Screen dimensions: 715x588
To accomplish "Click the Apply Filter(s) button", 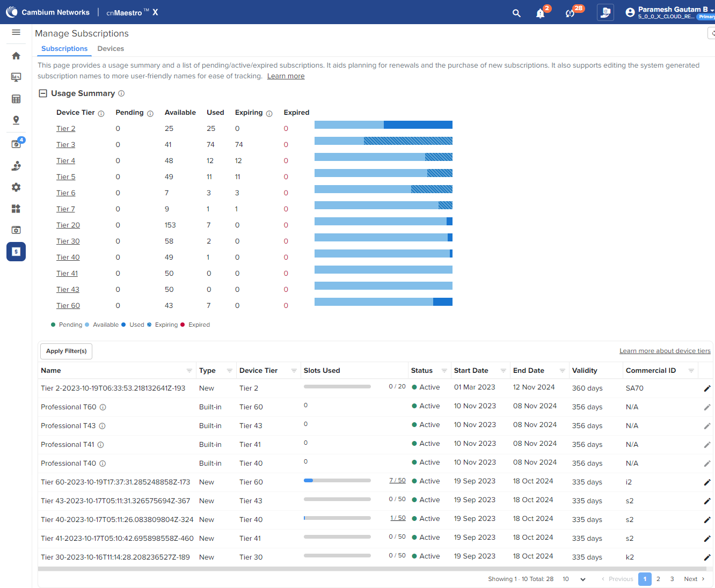I will click(x=66, y=351).
